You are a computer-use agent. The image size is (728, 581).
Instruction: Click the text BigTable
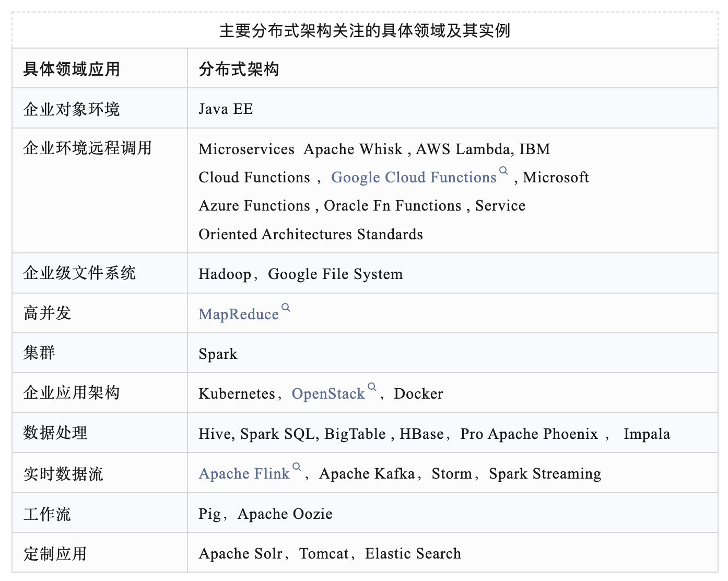[x=355, y=434]
